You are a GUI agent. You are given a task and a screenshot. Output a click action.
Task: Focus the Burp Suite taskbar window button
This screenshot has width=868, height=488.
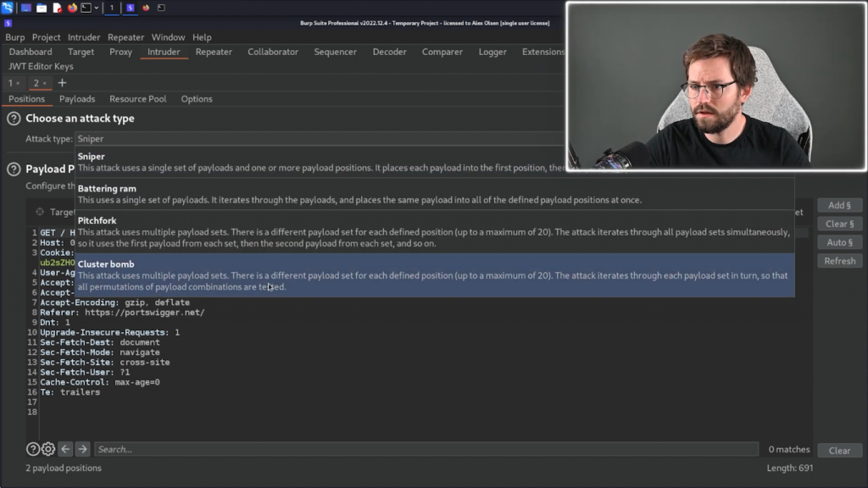(131, 8)
